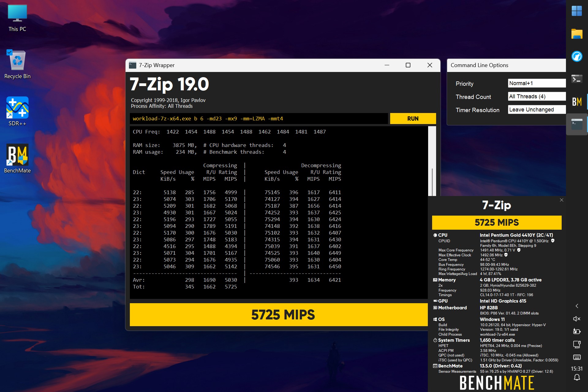Unmute the system volume speaker icon
This screenshot has height=392, width=588.
point(577,319)
